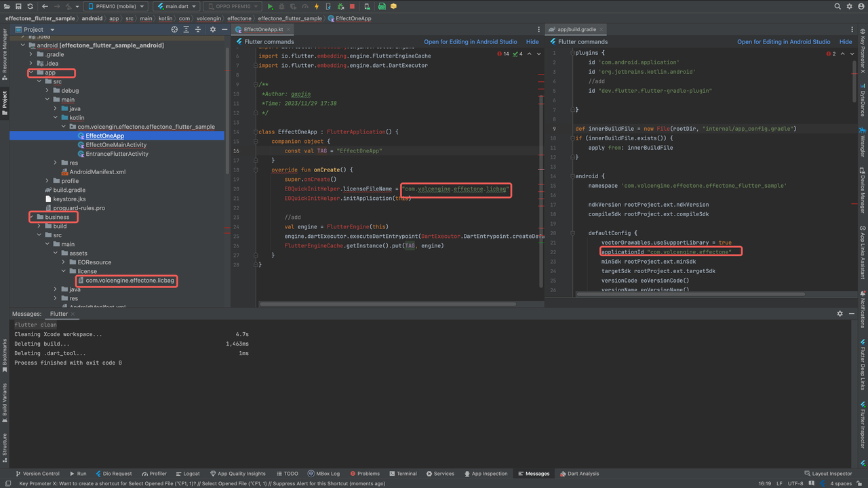
Task: Click the Sync/reload toolbar icon
Action: [31, 6]
